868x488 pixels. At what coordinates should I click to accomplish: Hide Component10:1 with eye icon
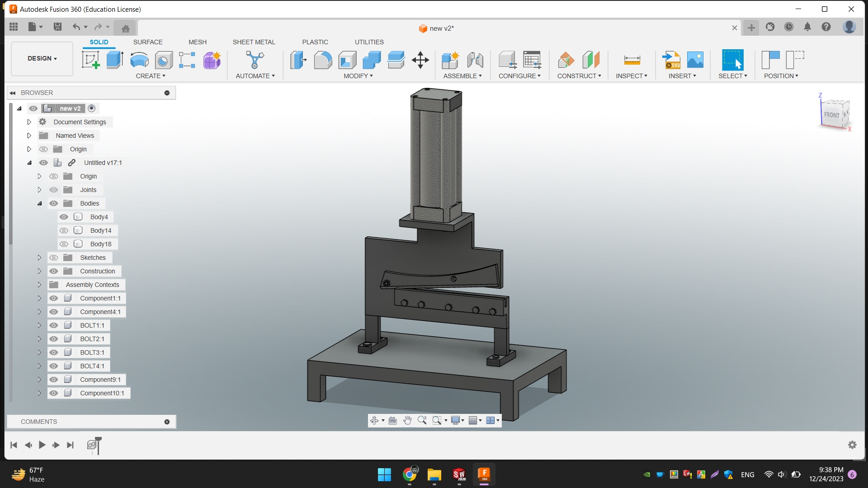tap(54, 393)
